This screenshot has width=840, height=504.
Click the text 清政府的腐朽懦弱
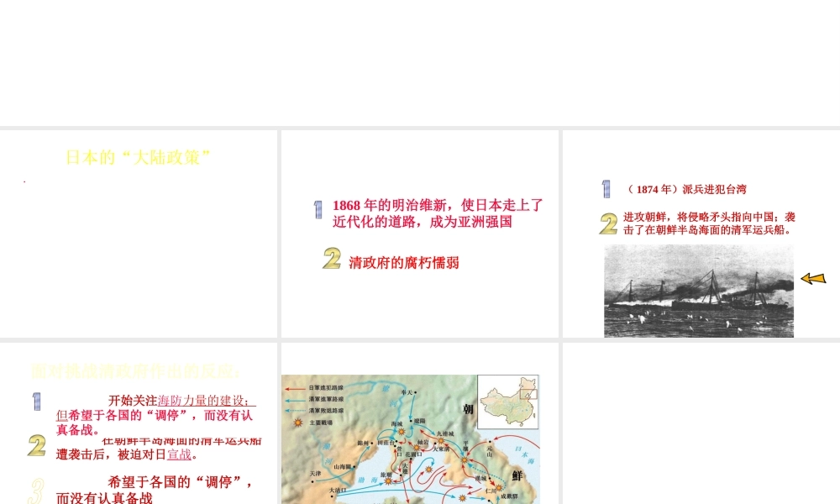coord(404,262)
